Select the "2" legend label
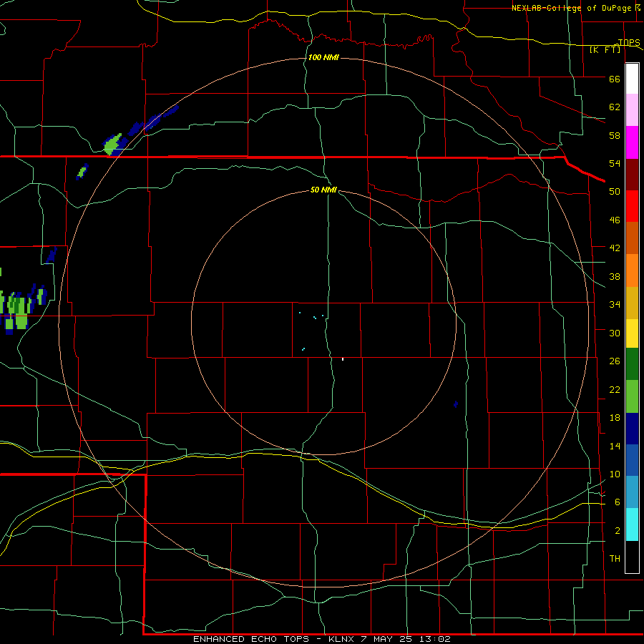 pos(618,531)
